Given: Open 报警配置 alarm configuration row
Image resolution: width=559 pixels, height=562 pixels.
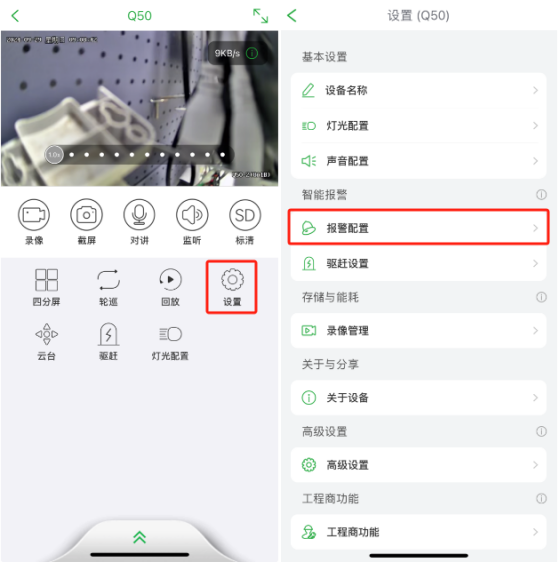Looking at the screenshot, I should (x=418, y=228).
